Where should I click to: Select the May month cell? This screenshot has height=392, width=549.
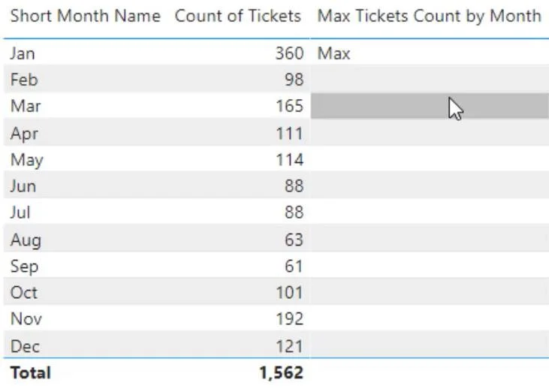click(x=27, y=160)
